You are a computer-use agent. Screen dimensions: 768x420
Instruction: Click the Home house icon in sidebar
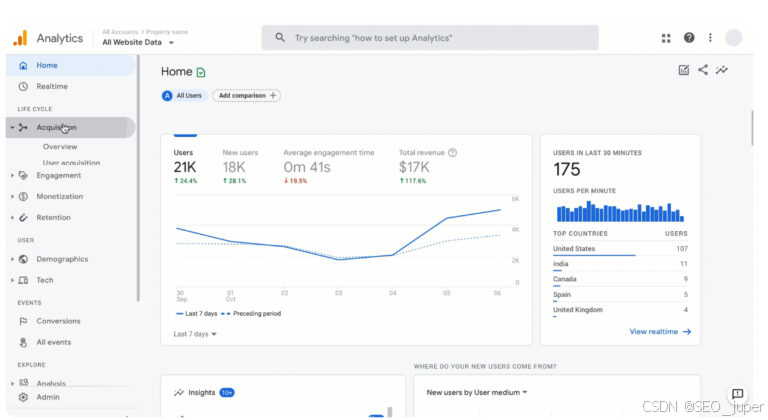click(x=23, y=65)
